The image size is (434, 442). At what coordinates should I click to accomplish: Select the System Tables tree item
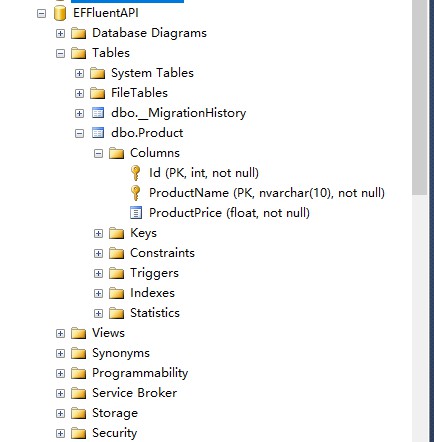coord(152,73)
